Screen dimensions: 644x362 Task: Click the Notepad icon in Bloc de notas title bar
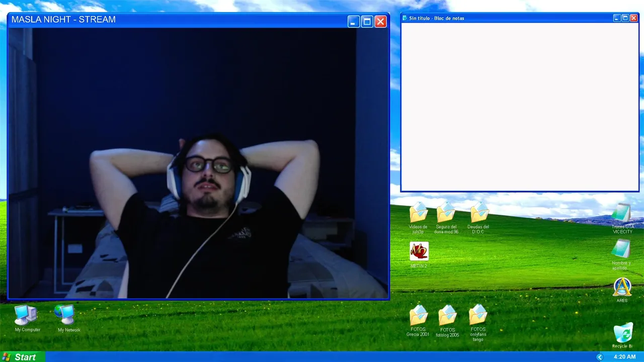click(x=405, y=18)
